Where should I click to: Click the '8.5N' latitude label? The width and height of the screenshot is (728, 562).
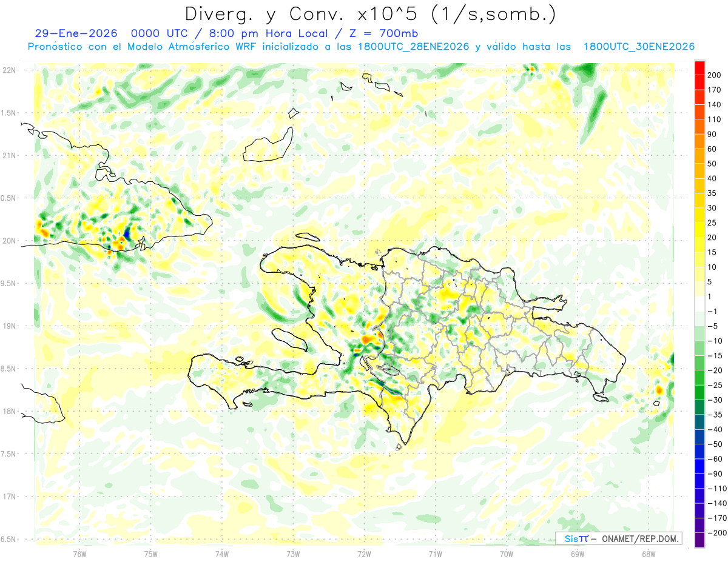9,369
